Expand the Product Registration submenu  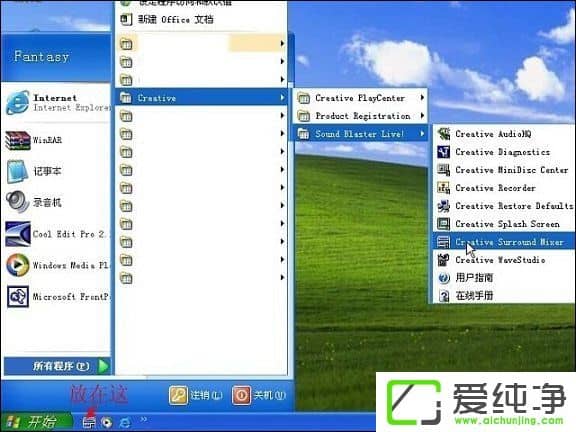coord(361,116)
